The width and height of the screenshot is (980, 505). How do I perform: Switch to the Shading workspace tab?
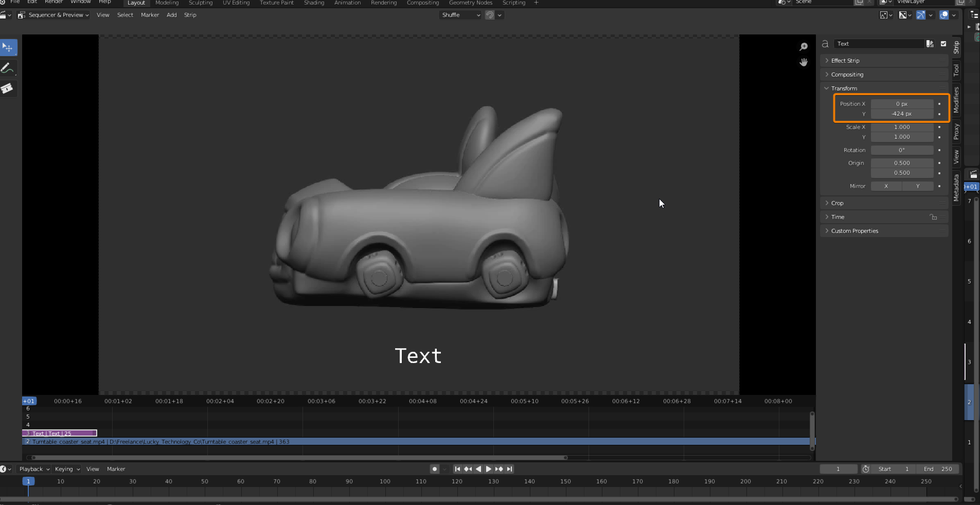[314, 3]
